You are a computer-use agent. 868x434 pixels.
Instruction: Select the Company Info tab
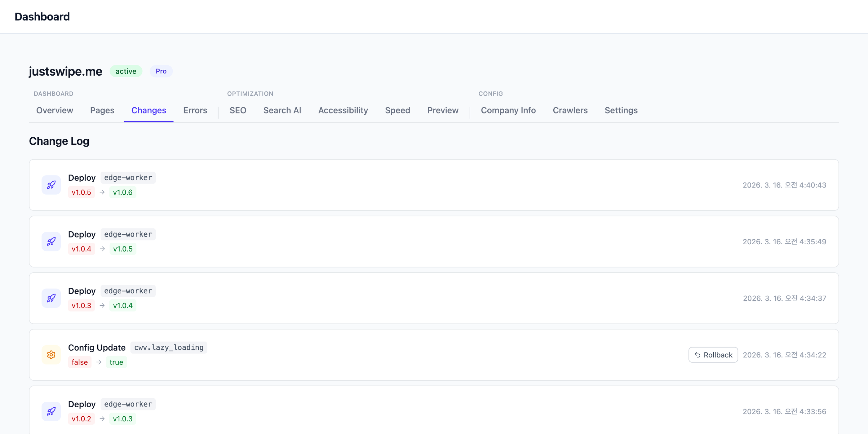pos(508,111)
